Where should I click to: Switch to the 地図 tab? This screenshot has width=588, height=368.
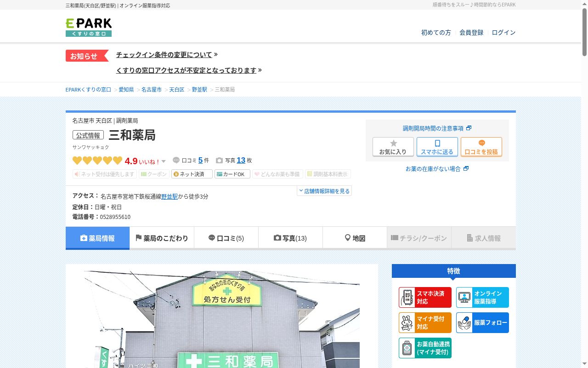[x=355, y=238]
